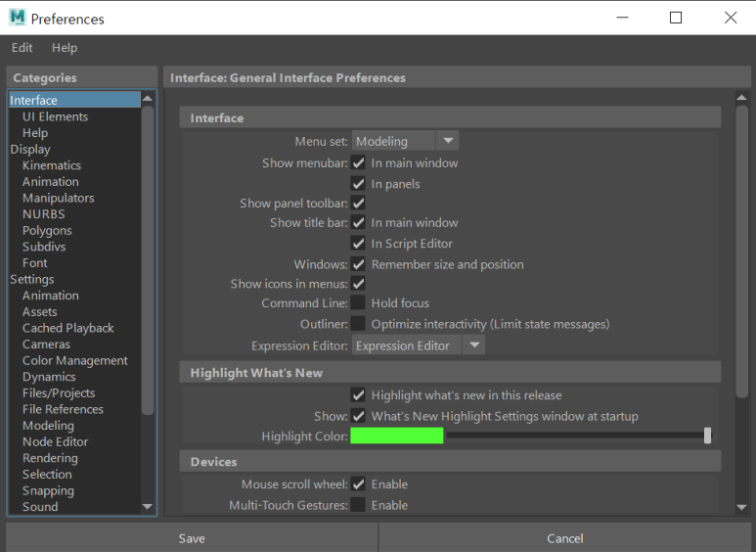Select Subdivs category
The height and width of the screenshot is (552, 756).
[x=44, y=247]
